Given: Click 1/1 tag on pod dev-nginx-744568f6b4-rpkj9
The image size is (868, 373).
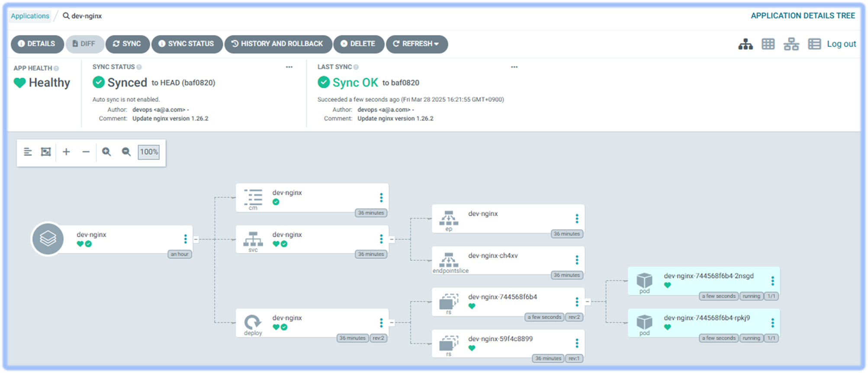Looking at the screenshot, I should pyautogui.click(x=771, y=338).
